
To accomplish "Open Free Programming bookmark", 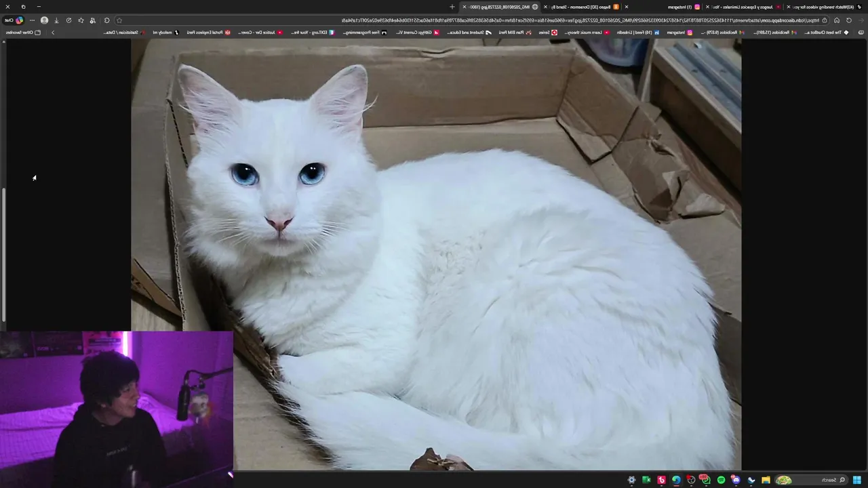I will 365,33.
